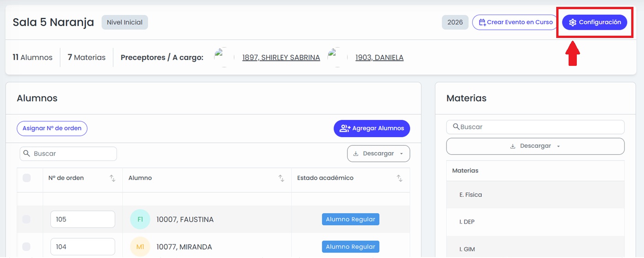Screen dimensions: 644x258
Task: Click Alumno Regular badge for FAUSTINA
Action: 351,220
